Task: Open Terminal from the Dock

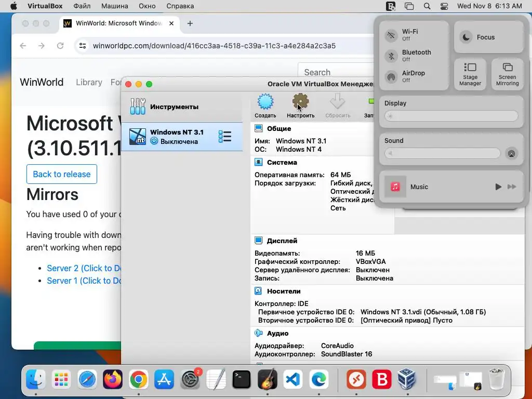Action: click(241, 379)
